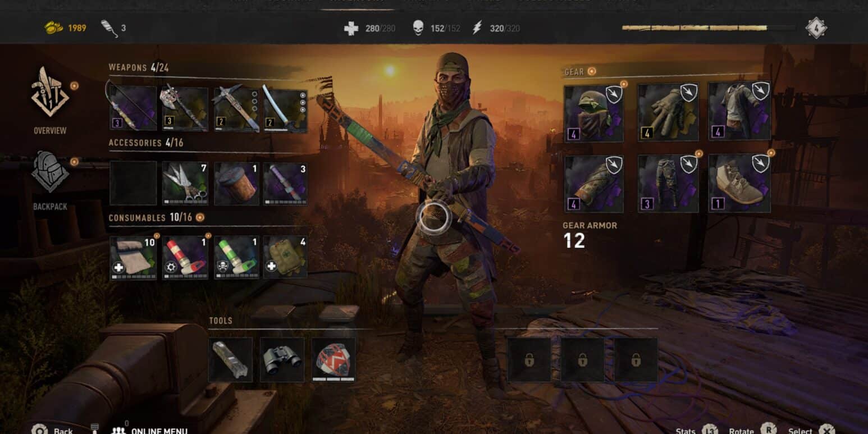Select the hooded mask headgear slot
The image size is (868, 434).
click(x=593, y=113)
